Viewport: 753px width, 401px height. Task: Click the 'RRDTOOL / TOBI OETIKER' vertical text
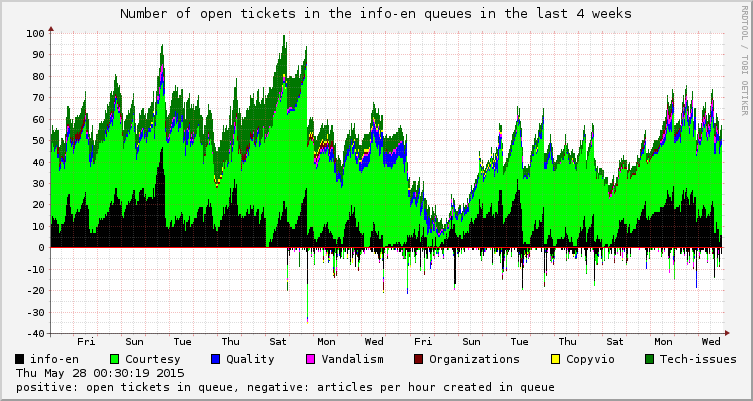744,61
